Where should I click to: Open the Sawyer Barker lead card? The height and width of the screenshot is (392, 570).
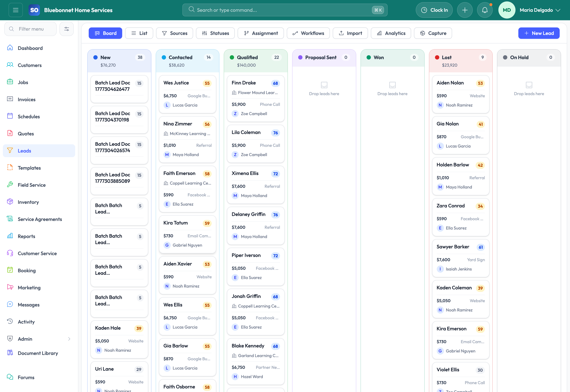(460, 258)
